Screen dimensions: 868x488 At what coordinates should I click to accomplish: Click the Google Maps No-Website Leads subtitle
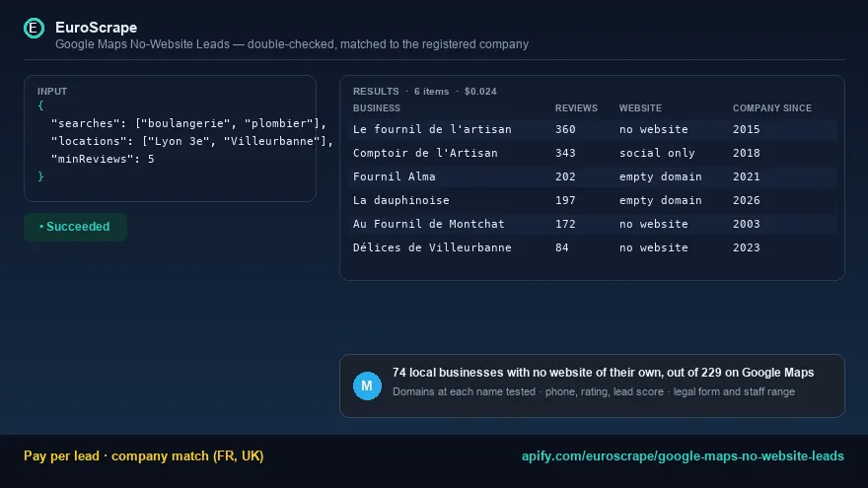[x=292, y=44]
